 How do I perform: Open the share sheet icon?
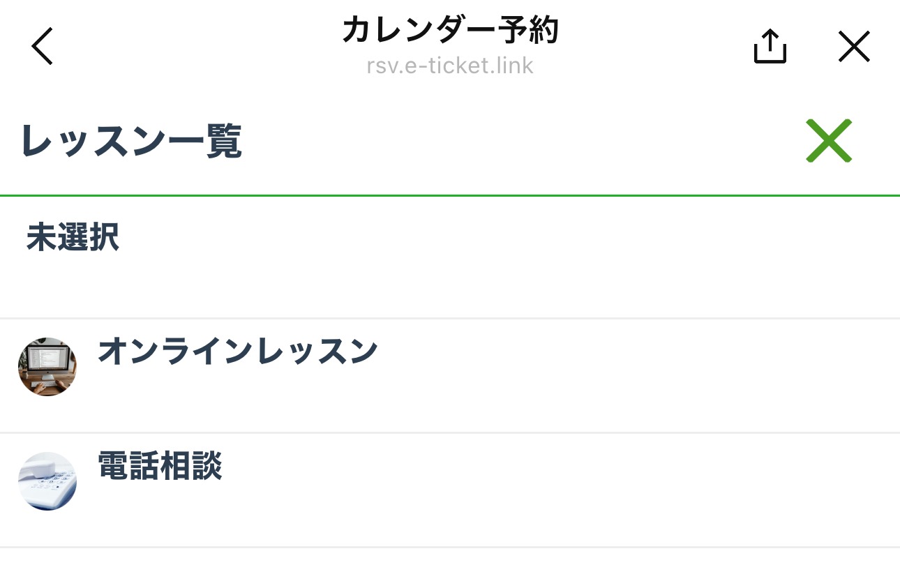[770, 47]
